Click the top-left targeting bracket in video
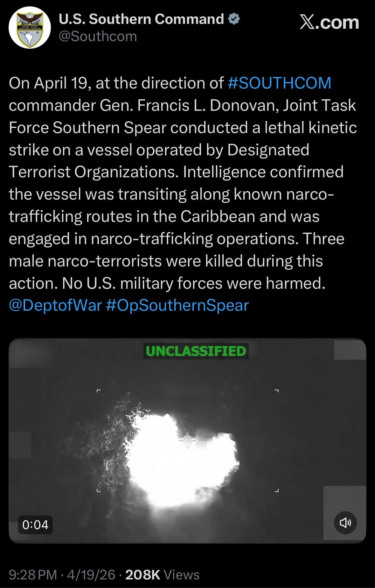375x588 pixels. coord(98,391)
